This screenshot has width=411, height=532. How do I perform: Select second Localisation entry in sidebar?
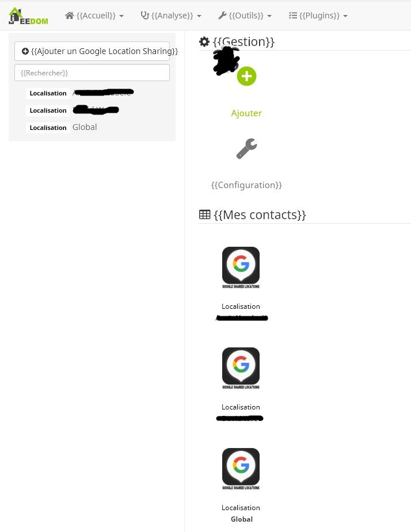pyautogui.click(x=73, y=110)
